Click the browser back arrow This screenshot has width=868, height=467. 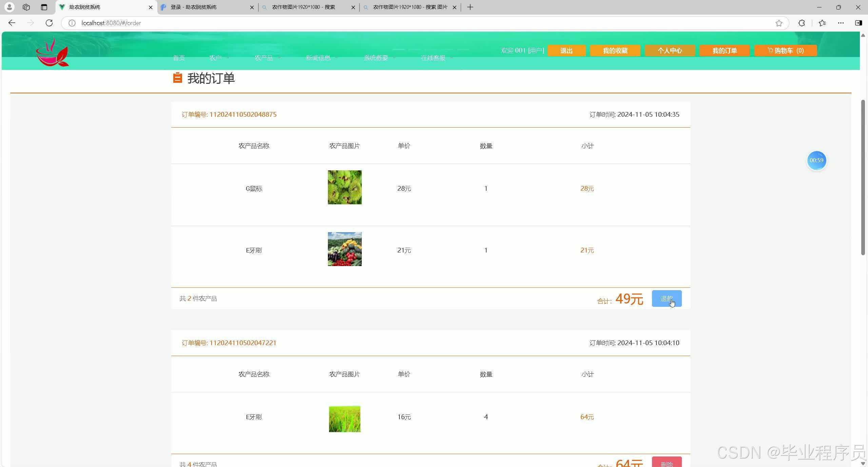click(12, 23)
